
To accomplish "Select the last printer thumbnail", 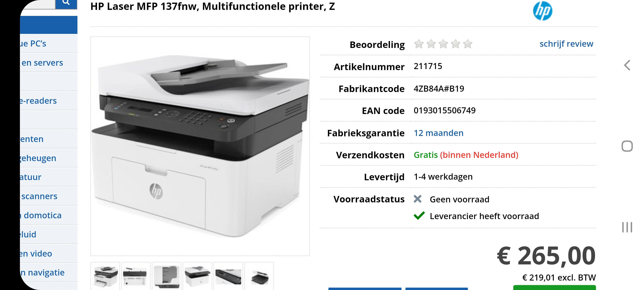I will coord(259,276).
